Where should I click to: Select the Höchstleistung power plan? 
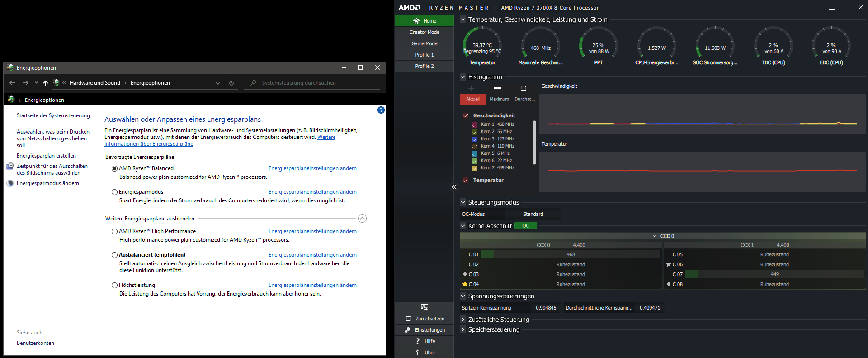click(114, 285)
